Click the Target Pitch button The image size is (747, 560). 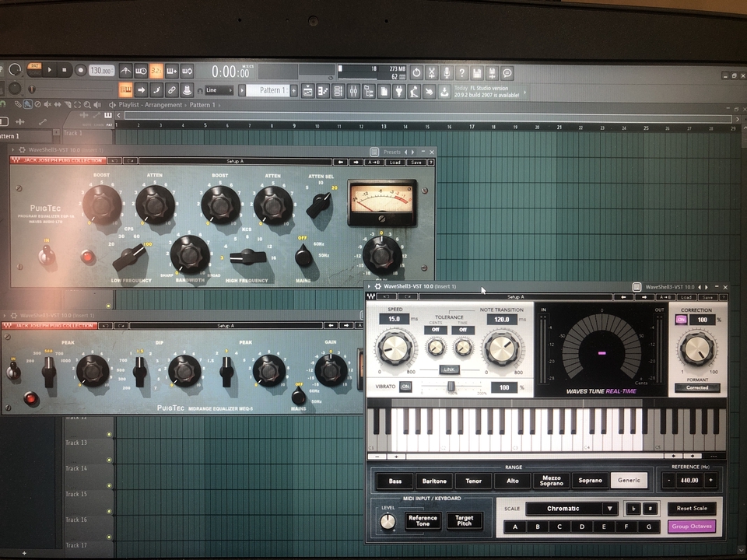tap(464, 520)
